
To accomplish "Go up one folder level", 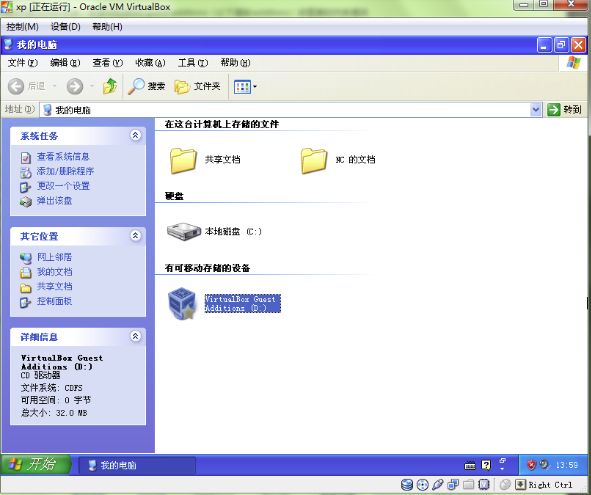I will 110,86.
